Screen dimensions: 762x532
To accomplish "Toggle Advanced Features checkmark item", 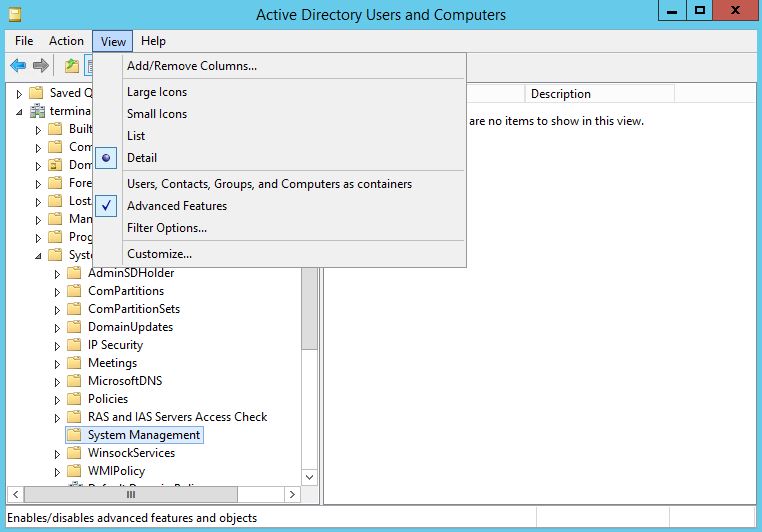I will (279, 206).
